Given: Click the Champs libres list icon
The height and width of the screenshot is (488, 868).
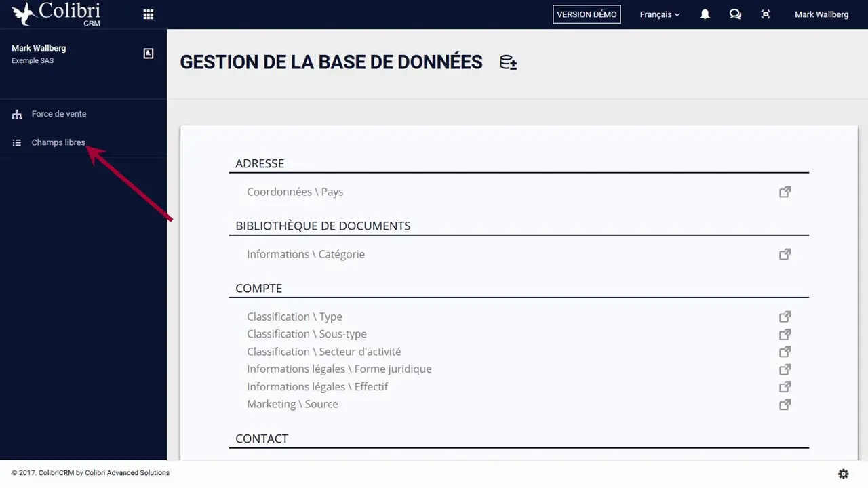Looking at the screenshot, I should coord(17,143).
